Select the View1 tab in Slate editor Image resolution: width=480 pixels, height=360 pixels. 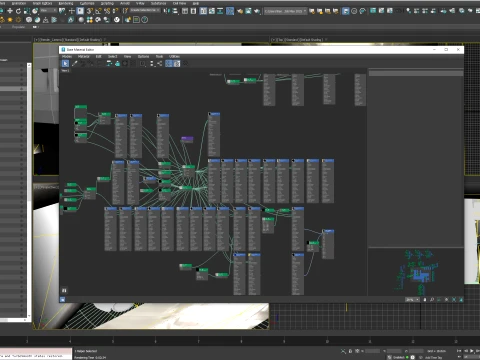click(65, 71)
